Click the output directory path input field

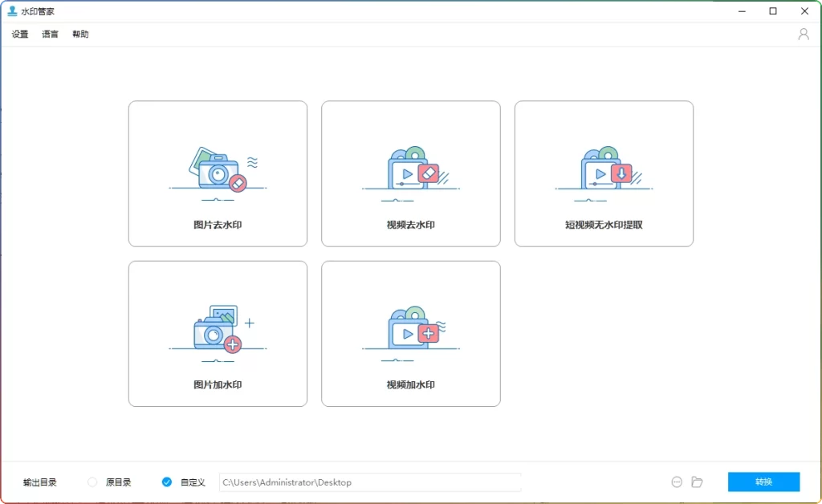(371, 482)
